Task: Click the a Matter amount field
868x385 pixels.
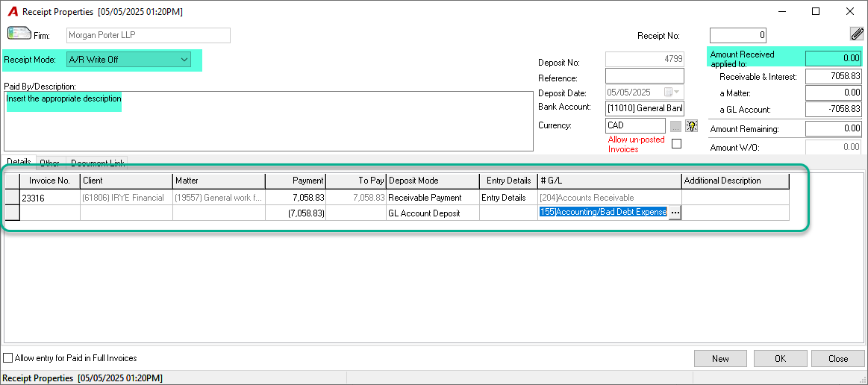Action: (834, 93)
